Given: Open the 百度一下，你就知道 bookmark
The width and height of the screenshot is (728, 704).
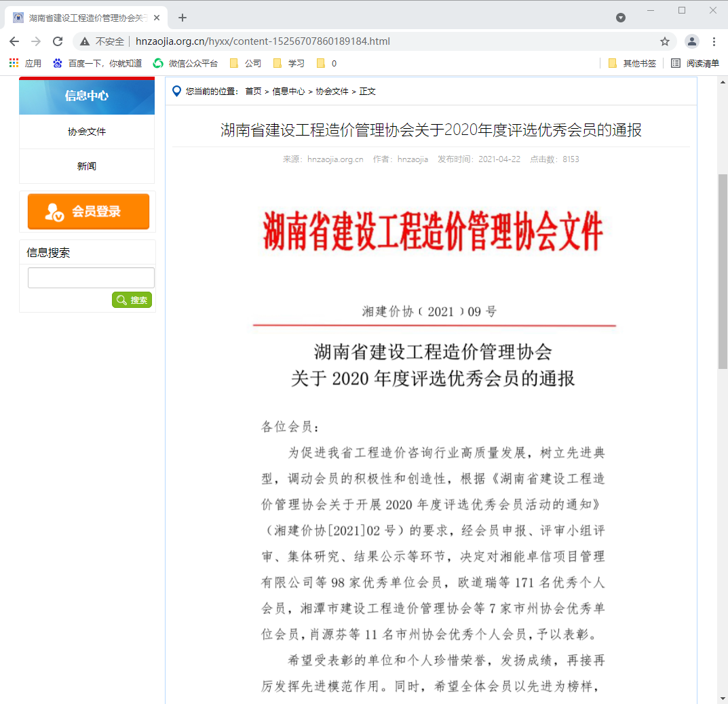Looking at the screenshot, I should pos(98,63).
